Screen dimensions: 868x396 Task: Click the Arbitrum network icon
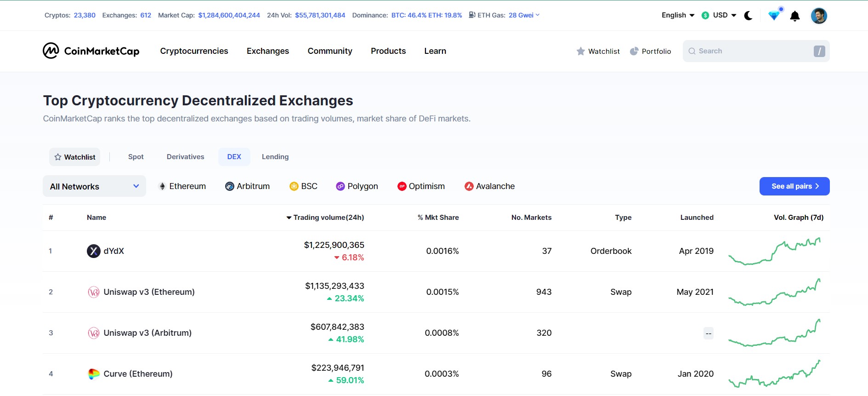coord(230,186)
